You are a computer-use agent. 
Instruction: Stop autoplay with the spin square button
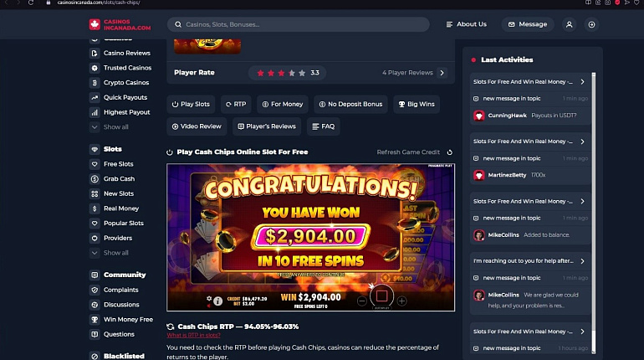381,296
